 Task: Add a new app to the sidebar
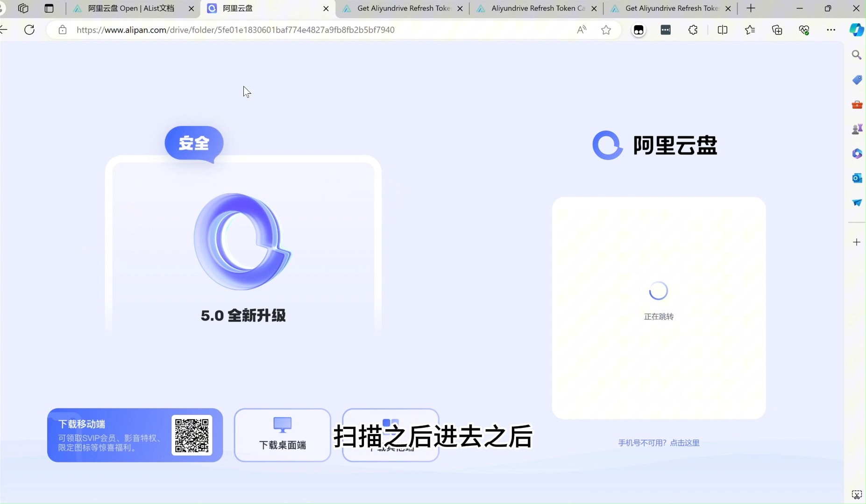pos(857,242)
